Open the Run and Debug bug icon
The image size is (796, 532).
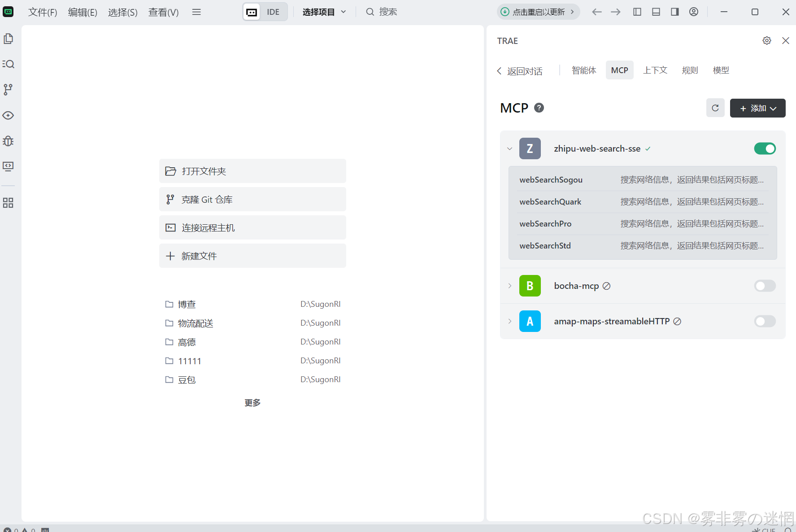tap(8, 141)
